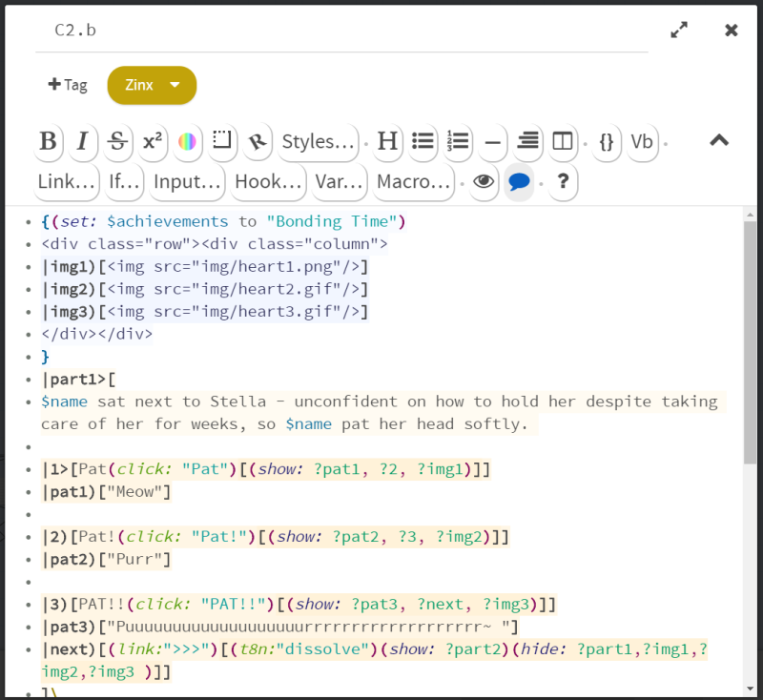Close the passage editor
The width and height of the screenshot is (763, 700).
pos(732,31)
